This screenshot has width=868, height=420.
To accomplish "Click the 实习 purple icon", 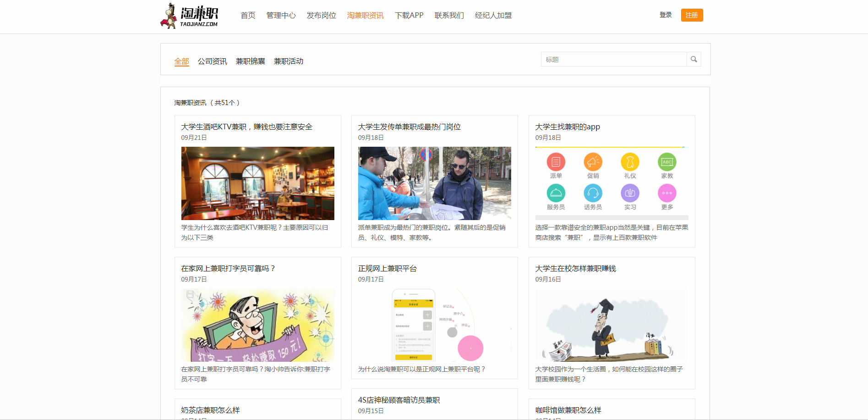I will point(630,193).
